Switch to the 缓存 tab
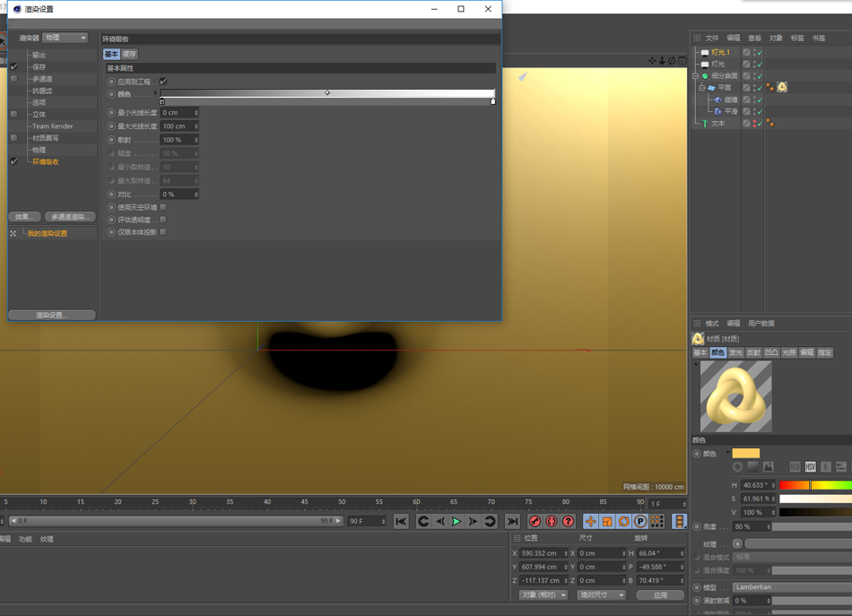 coord(129,55)
